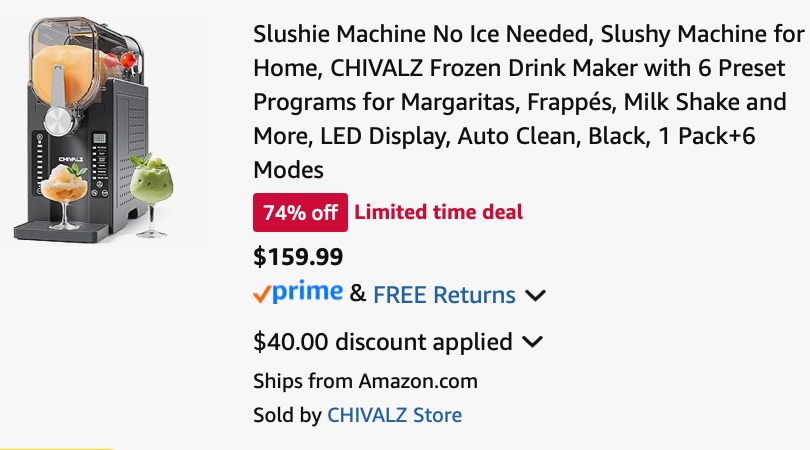Click the machine's LED control panel in image

[100, 165]
